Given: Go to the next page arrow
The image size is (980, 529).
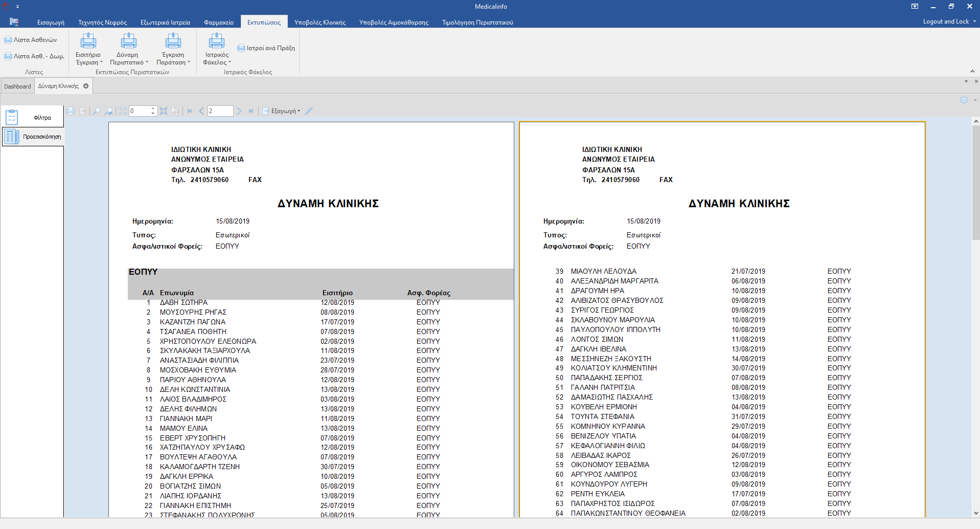Looking at the screenshot, I should click(x=239, y=111).
